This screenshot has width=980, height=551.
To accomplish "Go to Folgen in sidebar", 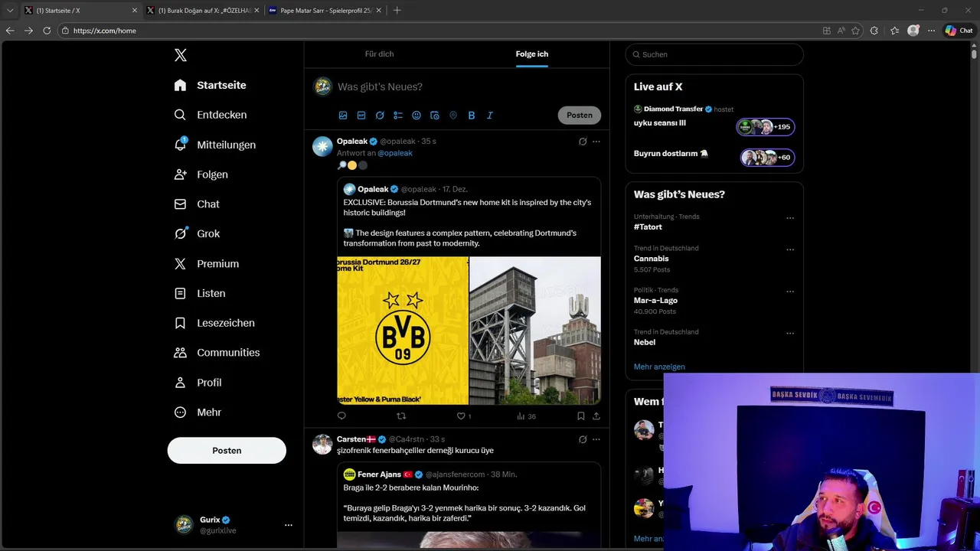I will click(201, 174).
